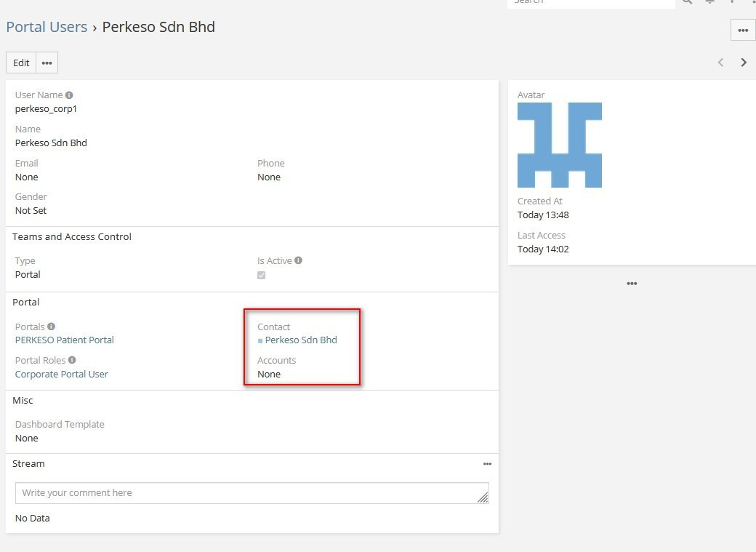
Task: Open the Perkeso Sdn Bhd contact link
Action: point(300,340)
